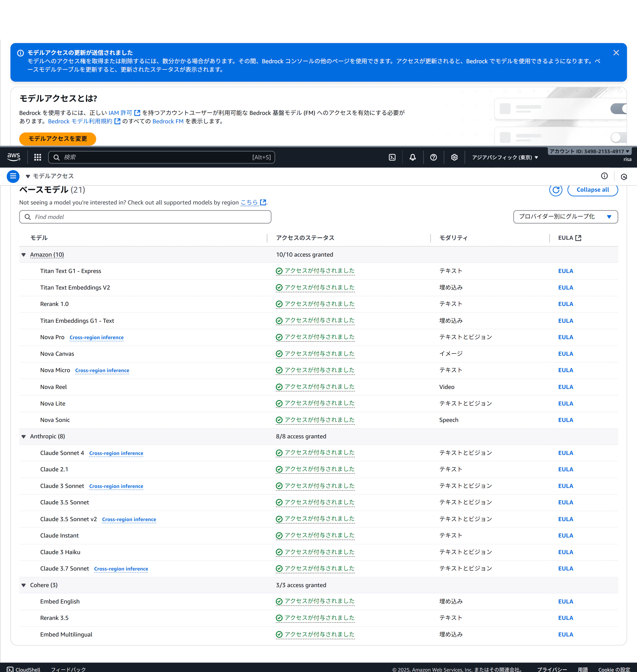
Task: Click the Find model search field
Action: [x=145, y=217]
